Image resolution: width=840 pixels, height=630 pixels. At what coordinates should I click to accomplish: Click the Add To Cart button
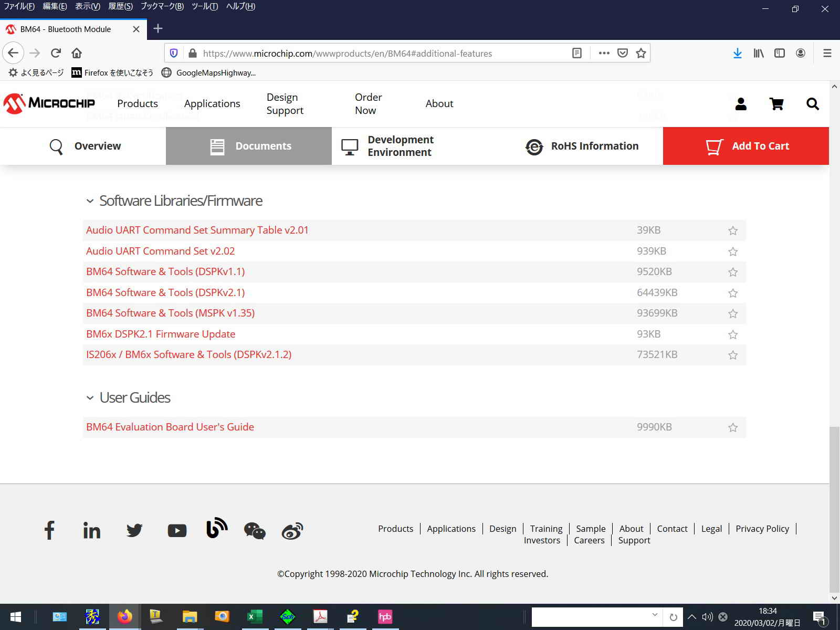point(746,146)
